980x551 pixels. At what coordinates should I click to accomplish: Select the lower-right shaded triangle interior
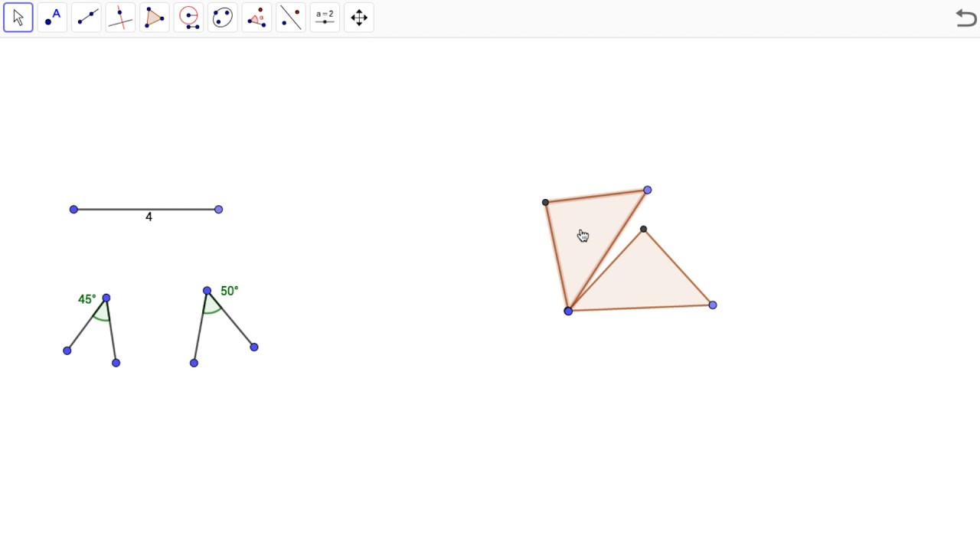click(642, 282)
